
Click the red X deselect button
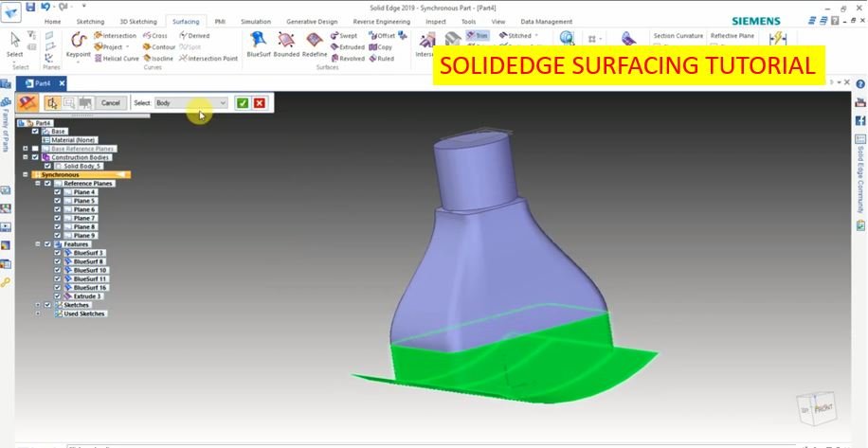coord(260,102)
